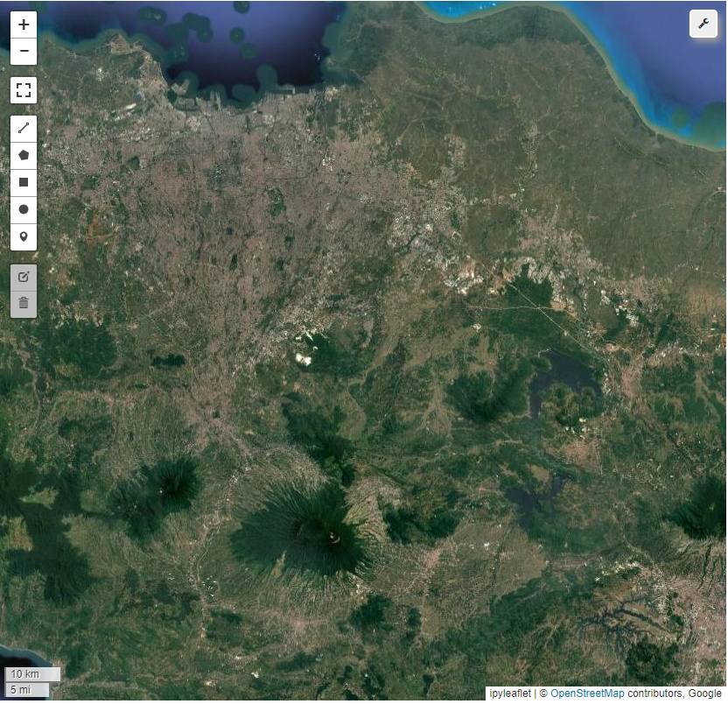Zoom in on the map
Image resolution: width=728 pixels, height=704 pixels.
click(24, 25)
